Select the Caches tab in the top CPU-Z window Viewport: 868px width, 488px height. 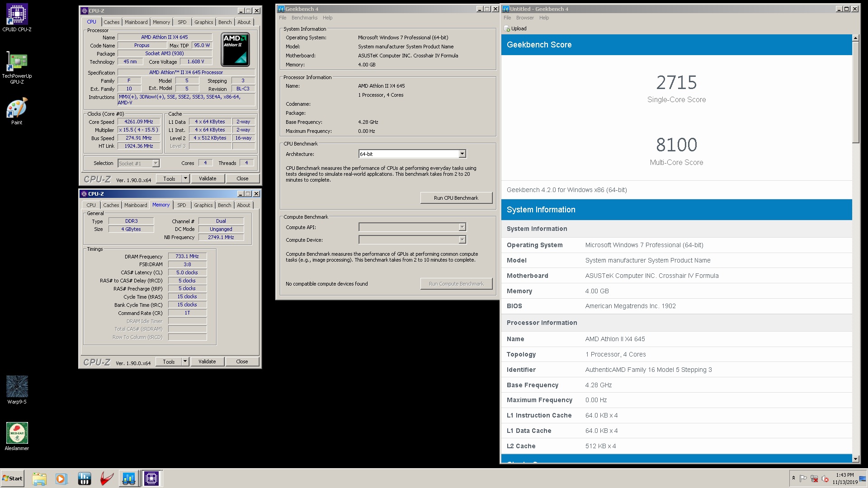point(112,22)
